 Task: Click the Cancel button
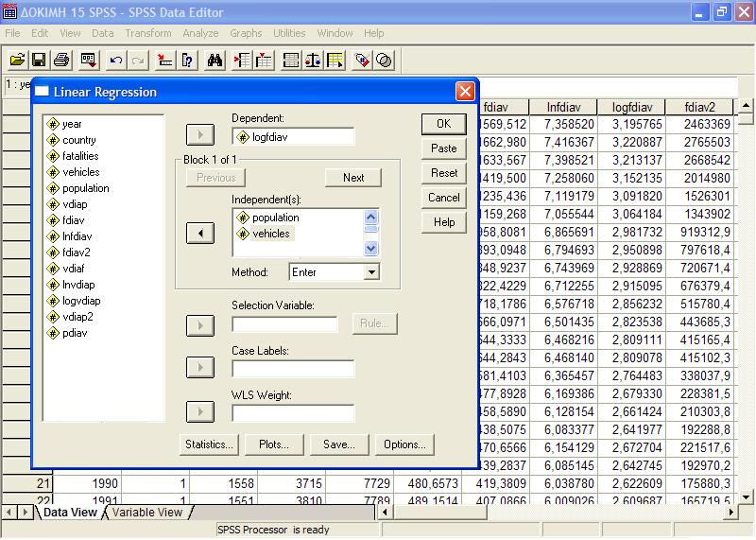[443, 198]
